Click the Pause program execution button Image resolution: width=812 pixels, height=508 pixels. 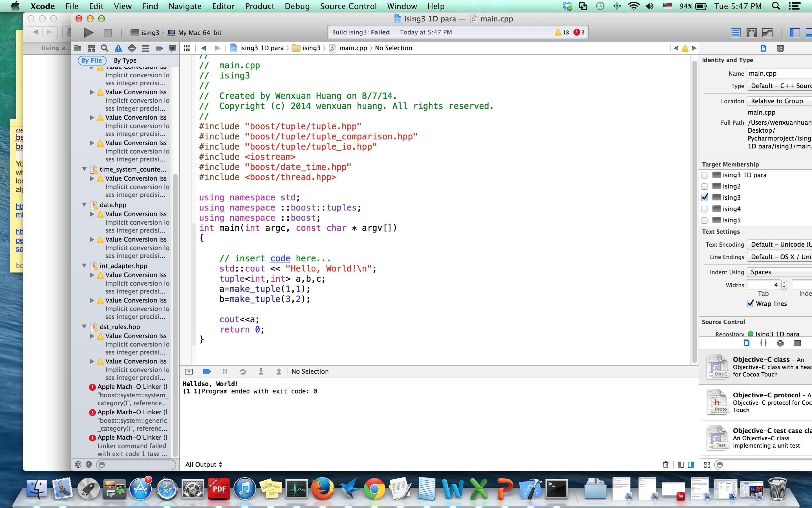point(225,371)
